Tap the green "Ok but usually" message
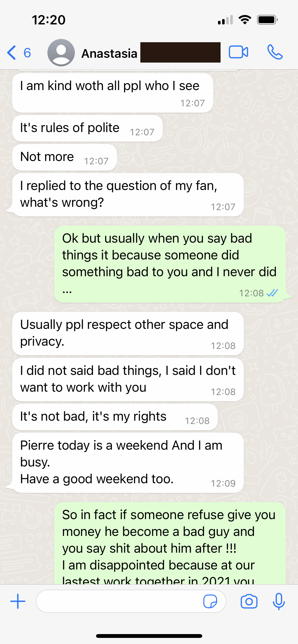Viewport: 298px width, 644px height. [170, 264]
